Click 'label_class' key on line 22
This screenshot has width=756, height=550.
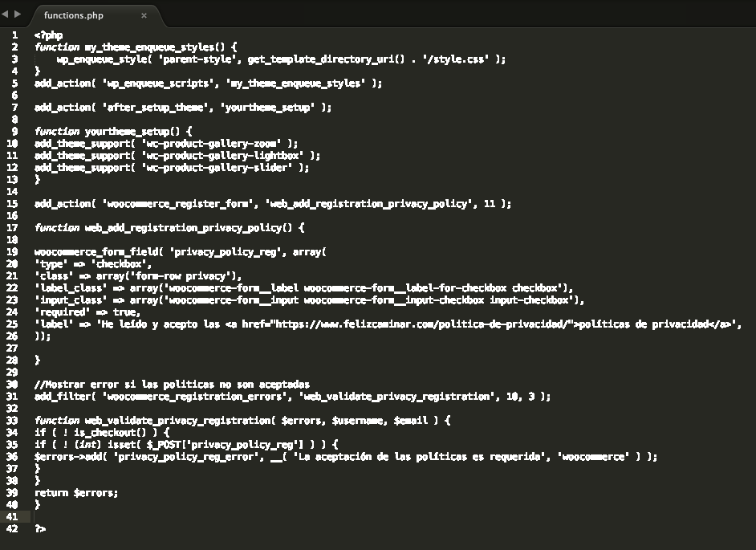71,288
